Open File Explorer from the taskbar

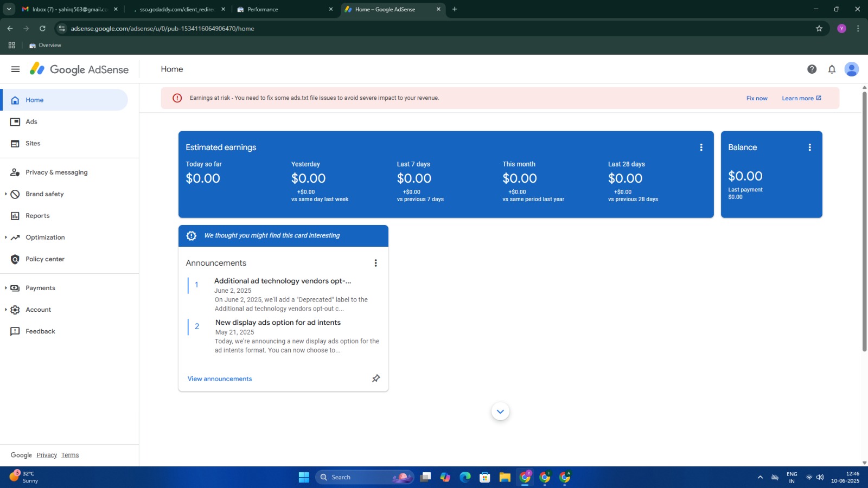(x=505, y=477)
